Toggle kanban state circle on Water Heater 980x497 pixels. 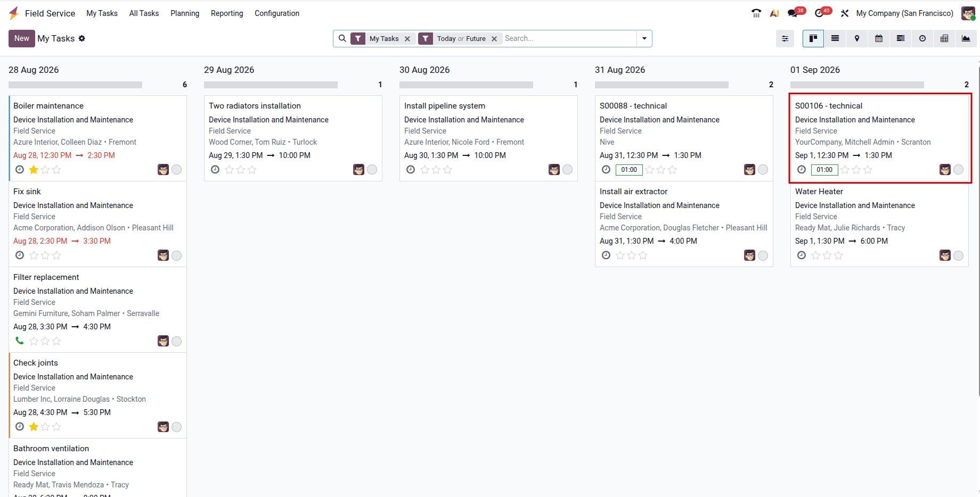coord(959,255)
